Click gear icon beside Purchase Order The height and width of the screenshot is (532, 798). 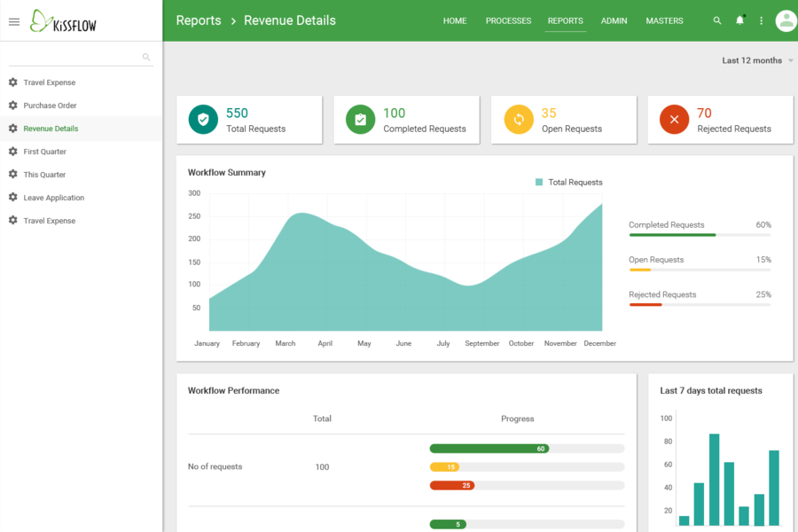point(13,106)
